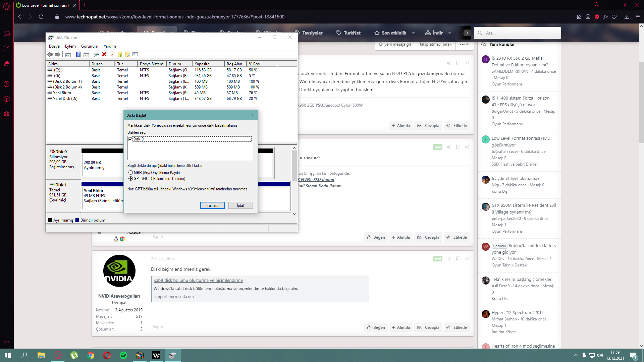This screenshot has width=644, height=362.
Task: Select the MBR partition style option
Action: 130,173
